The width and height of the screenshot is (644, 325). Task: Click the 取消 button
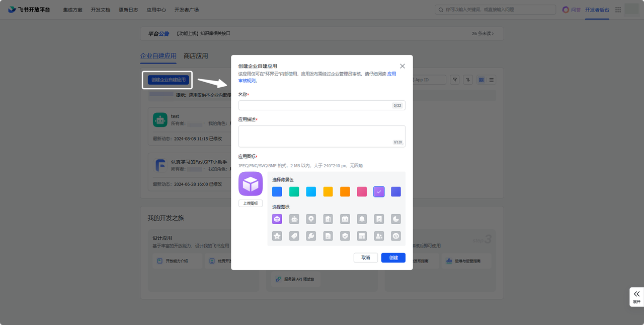click(x=366, y=257)
